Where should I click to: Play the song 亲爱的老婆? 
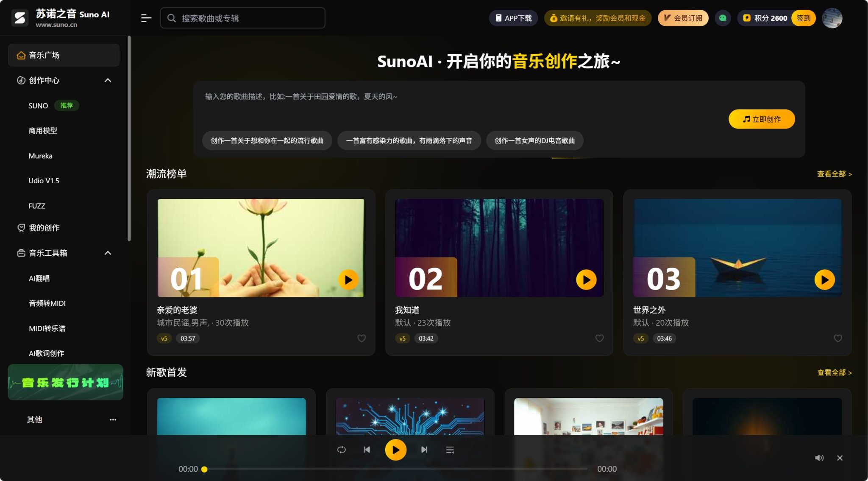point(348,280)
